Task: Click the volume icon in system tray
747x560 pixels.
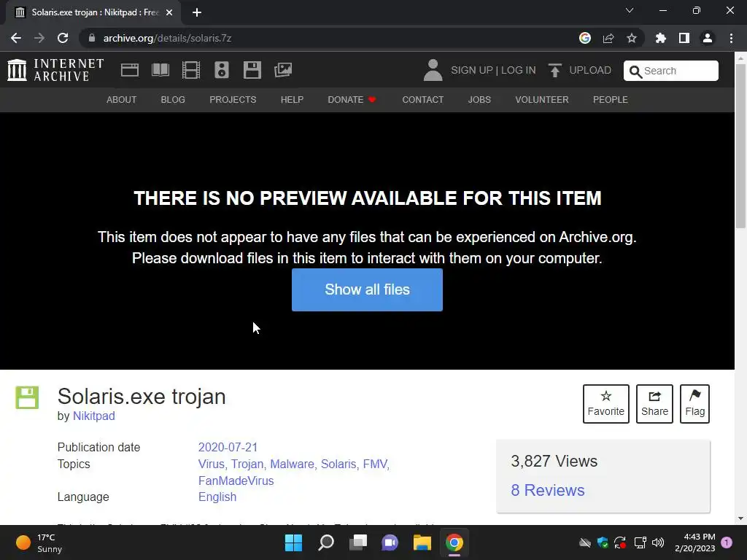Action: 658,542
